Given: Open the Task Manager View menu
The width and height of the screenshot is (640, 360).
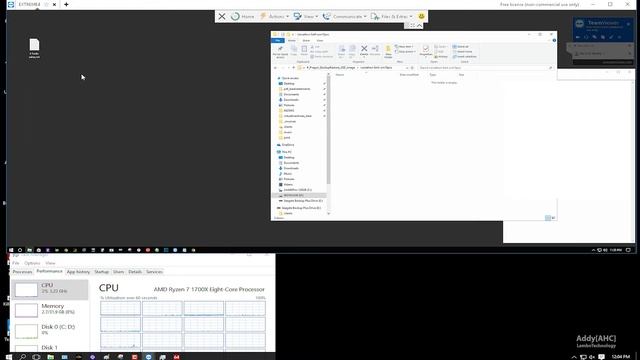Looking at the screenshot, I should (50, 263).
